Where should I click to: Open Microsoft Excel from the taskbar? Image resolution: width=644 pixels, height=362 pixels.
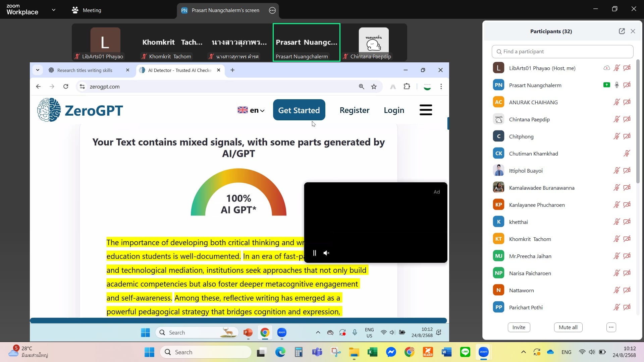click(x=372, y=352)
